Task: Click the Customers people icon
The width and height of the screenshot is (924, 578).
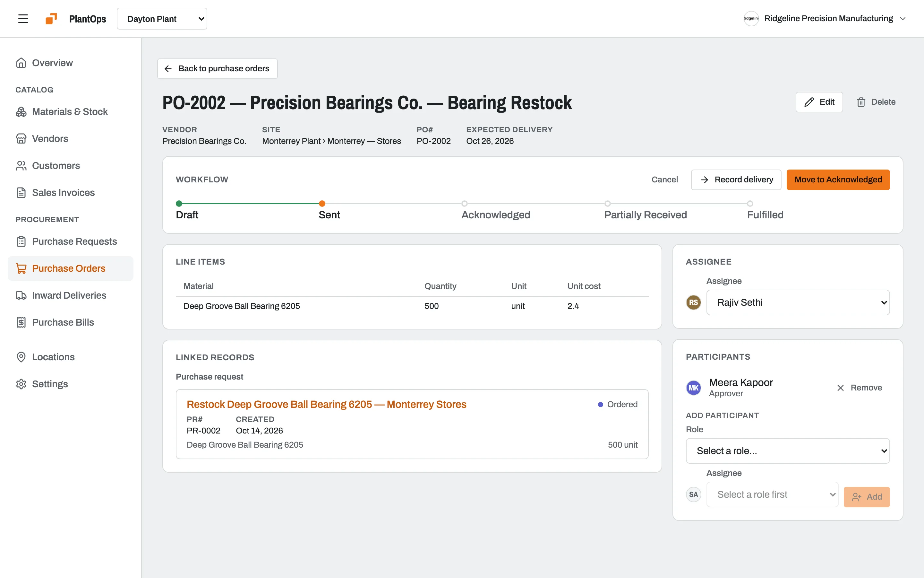Action: pyautogui.click(x=21, y=165)
